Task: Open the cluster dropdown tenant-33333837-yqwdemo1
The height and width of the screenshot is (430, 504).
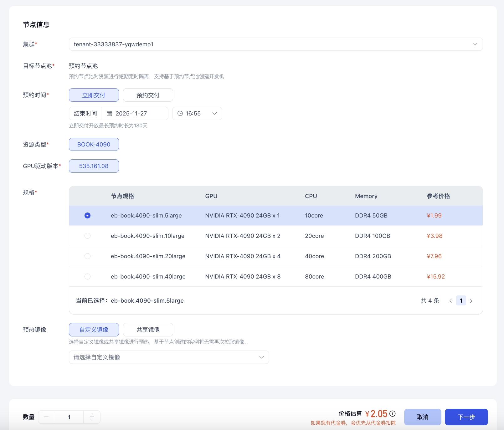Action: tap(275, 44)
